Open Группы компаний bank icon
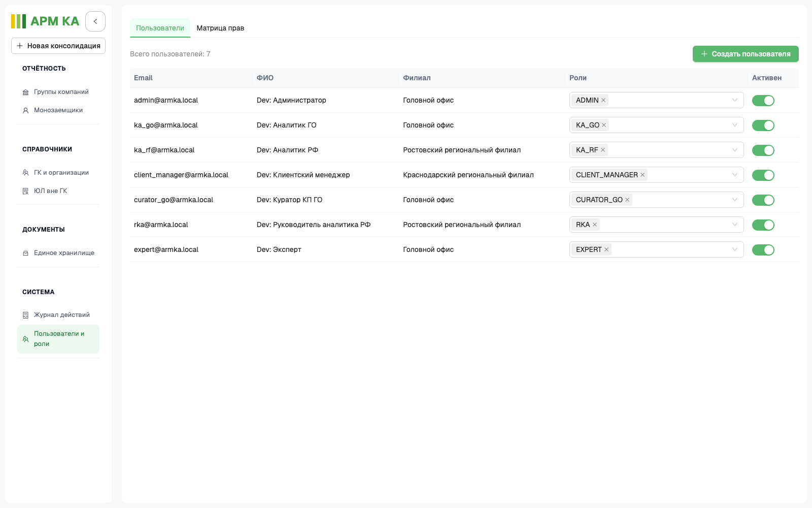Screen dimensions: 812x508 click(25, 92)
